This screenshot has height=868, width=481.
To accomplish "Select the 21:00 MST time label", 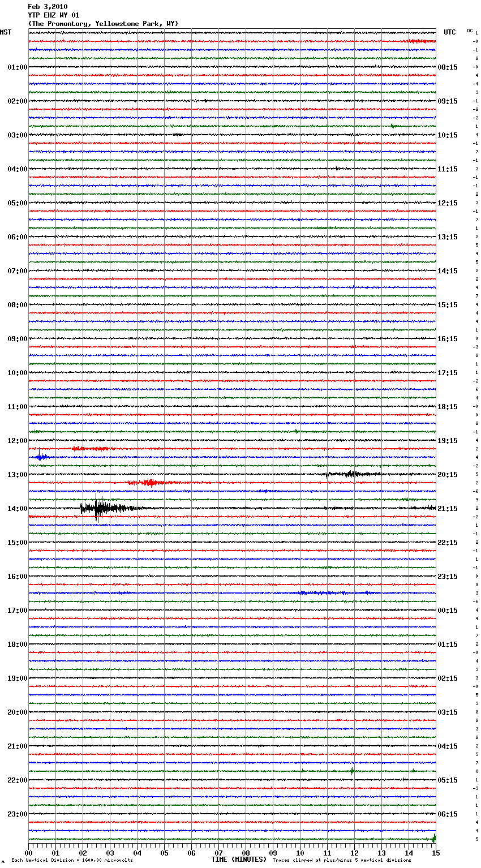I will click(x=17, y=746).
